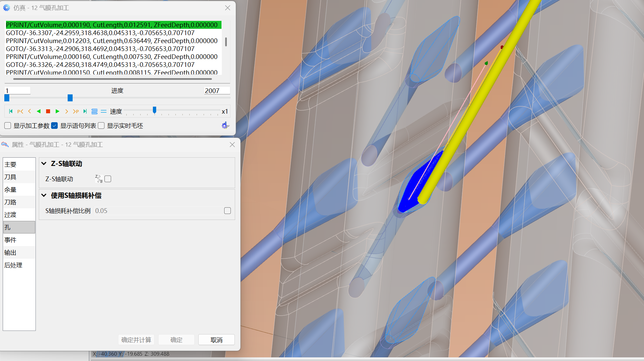Jump to simulation start

tap(11, 111)
